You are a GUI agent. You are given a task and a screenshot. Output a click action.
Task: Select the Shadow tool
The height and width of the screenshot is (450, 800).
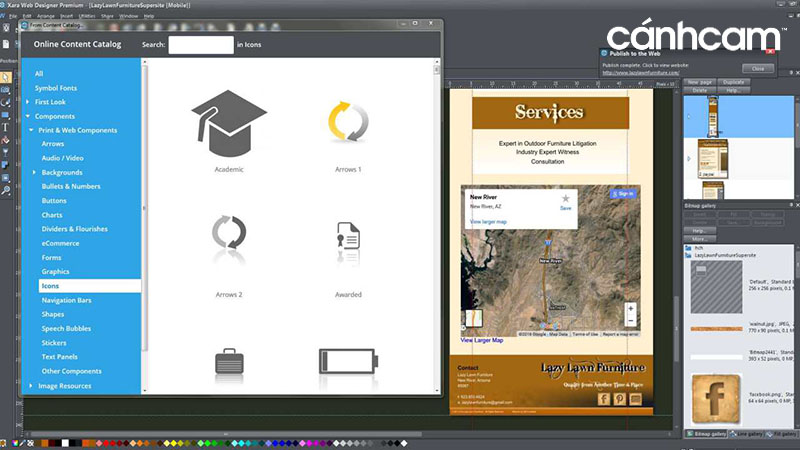click(x=6, y=165)
